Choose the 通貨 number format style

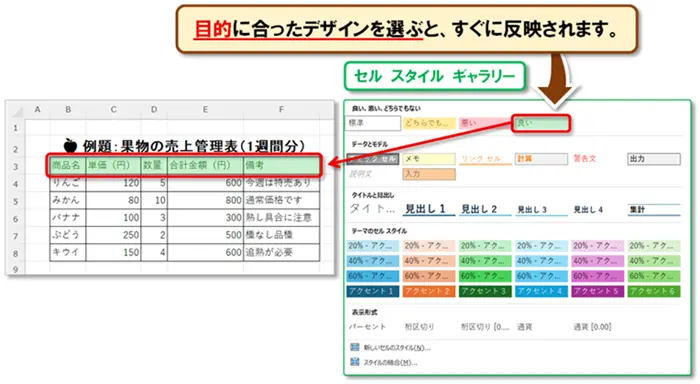525,326
